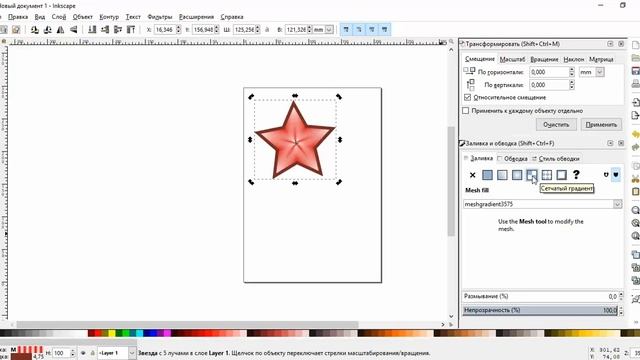The image size is (640, 360).
Task: Open the Стиль обводки tab
Action: [556, 158]
